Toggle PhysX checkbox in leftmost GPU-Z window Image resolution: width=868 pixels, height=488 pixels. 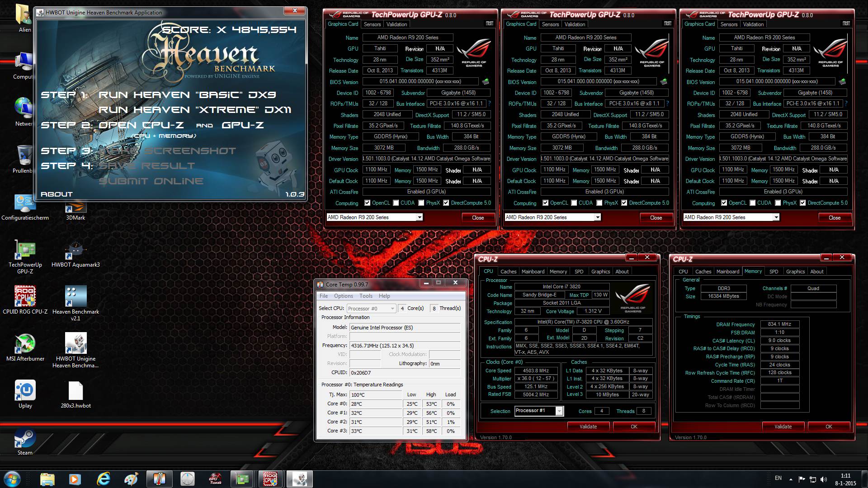click(421, 203)
